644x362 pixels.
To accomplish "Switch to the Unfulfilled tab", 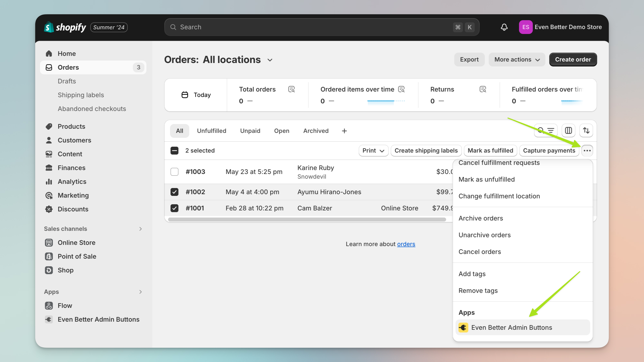I will [x=212, y=131].
